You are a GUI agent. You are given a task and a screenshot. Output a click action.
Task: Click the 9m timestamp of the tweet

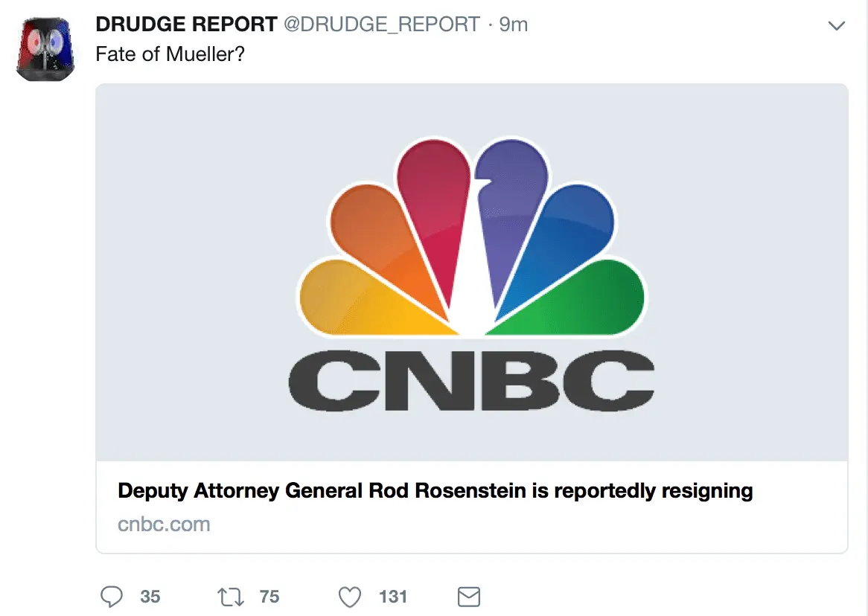tap(513, 25)
